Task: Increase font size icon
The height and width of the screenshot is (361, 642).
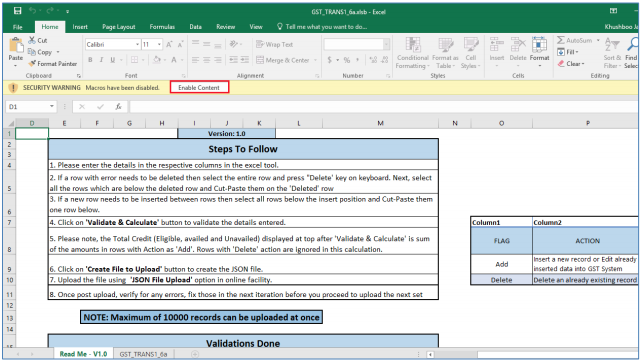Action: tap(169, 44)
